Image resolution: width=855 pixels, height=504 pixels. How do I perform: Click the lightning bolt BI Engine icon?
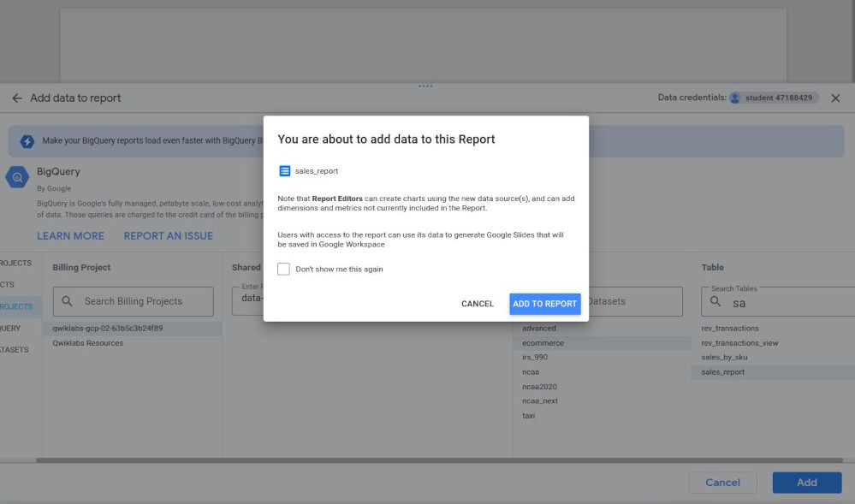[27, 141]
